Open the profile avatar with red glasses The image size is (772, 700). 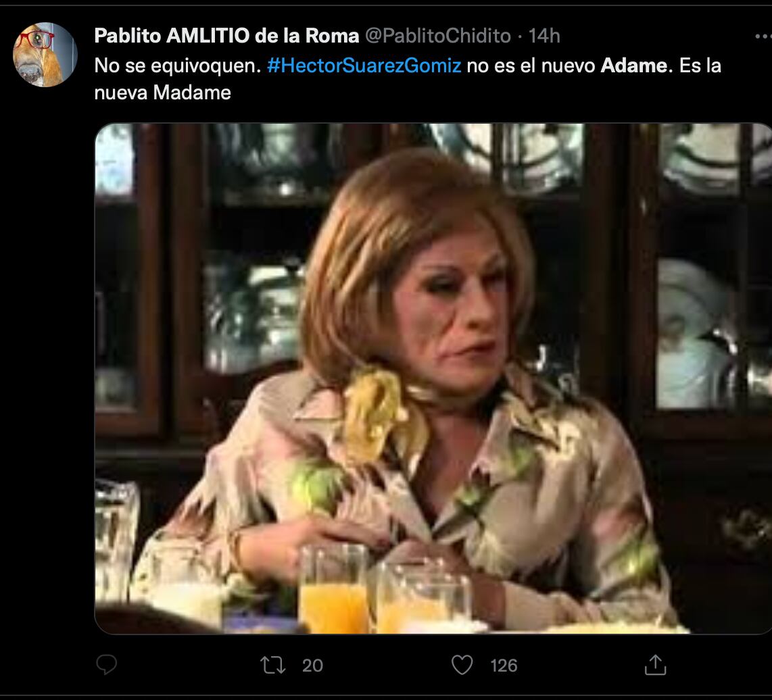pyautogui.click(x=45, y=55)
